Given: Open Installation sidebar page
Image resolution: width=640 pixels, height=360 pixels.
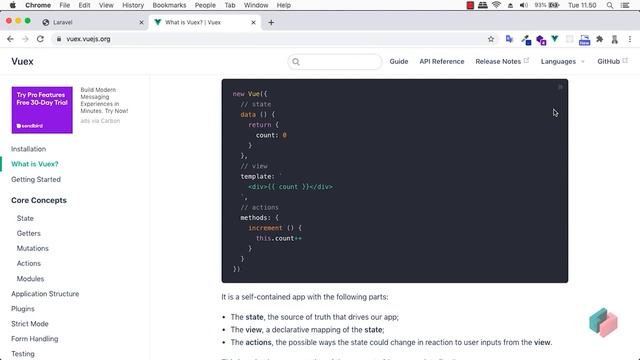Looking at the screenshot, I should point(29,149).
